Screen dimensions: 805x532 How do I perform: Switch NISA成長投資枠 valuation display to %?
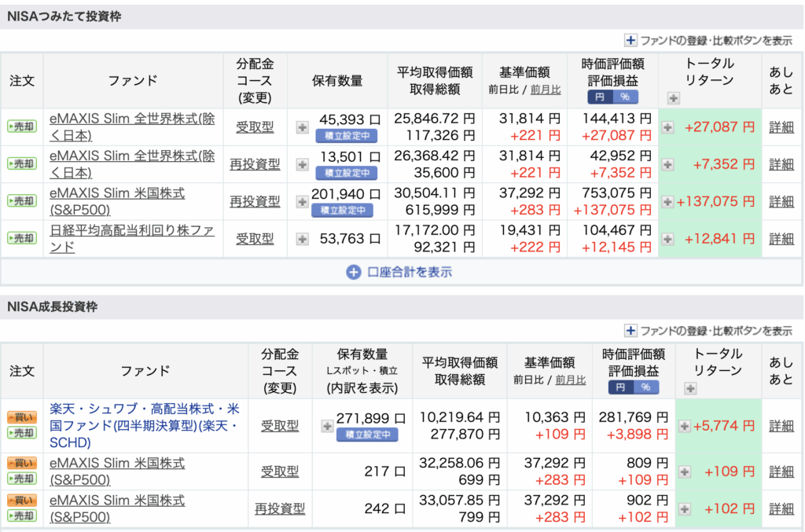[x=646, y=387]
